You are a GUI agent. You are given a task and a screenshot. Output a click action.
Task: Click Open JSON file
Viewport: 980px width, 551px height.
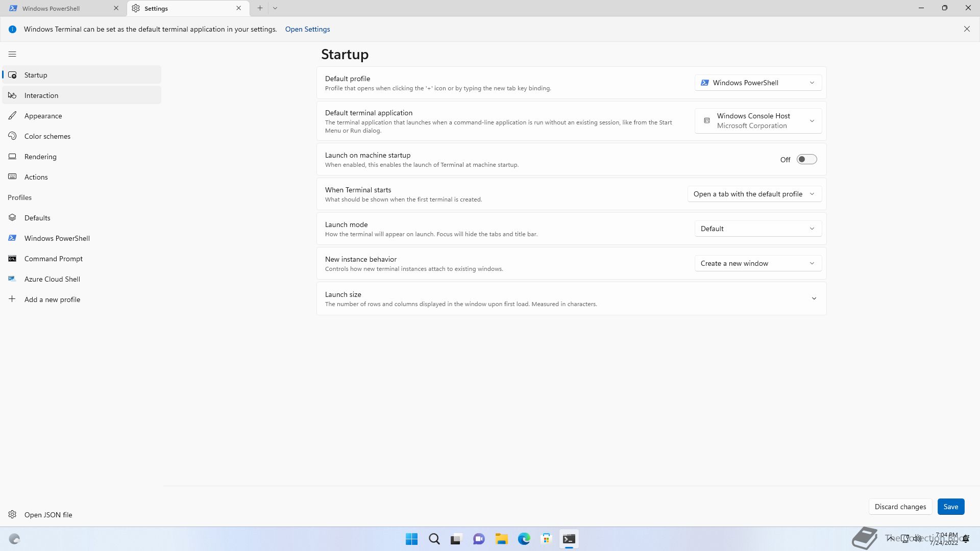coord(82,515)
